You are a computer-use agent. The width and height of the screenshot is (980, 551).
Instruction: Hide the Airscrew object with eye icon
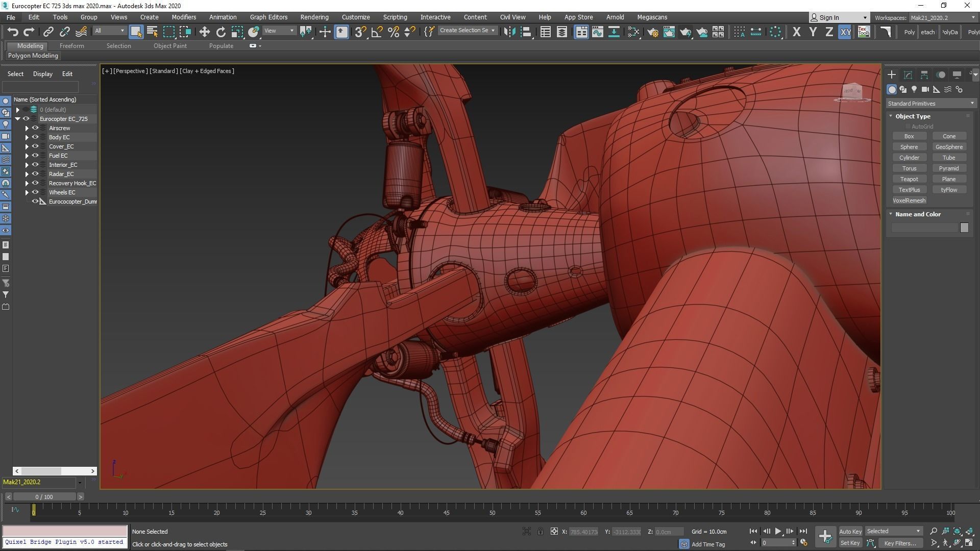click(35, 128)
